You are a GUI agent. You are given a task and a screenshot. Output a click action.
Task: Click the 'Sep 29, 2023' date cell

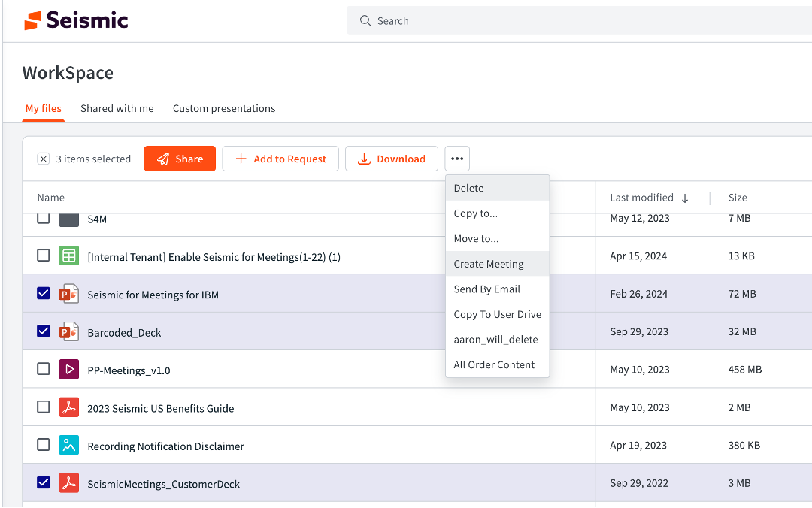coord(638,331)
